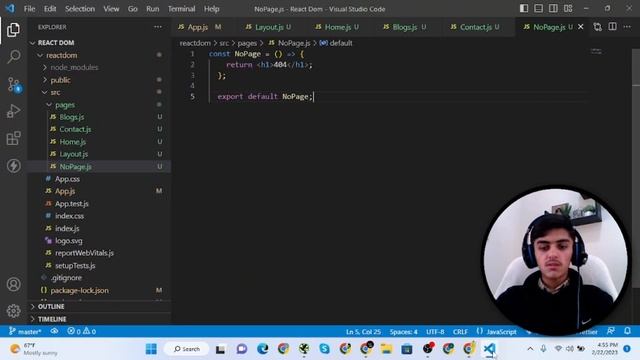Open App.css in the explorer tree

tap(99, 179)
